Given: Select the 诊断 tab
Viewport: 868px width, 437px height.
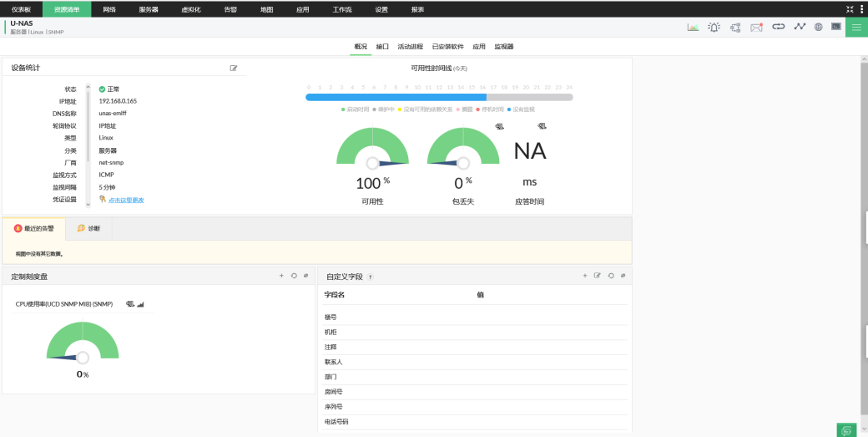Looking at the screenshot, I should (x=89, y=228).
